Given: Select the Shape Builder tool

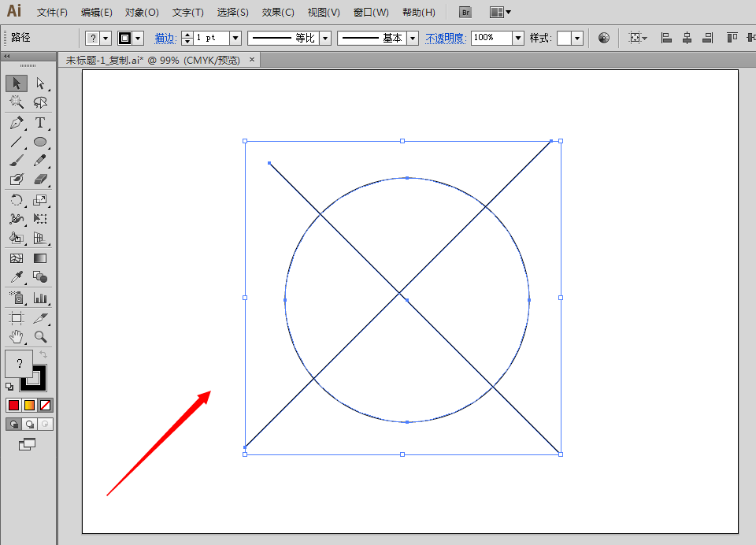Looking at the screenshot, I should [x=17, y=237].
